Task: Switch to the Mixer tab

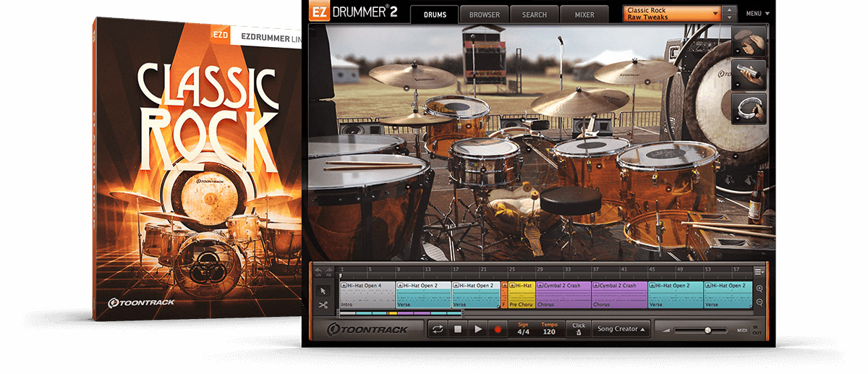Action: (584, 14)
